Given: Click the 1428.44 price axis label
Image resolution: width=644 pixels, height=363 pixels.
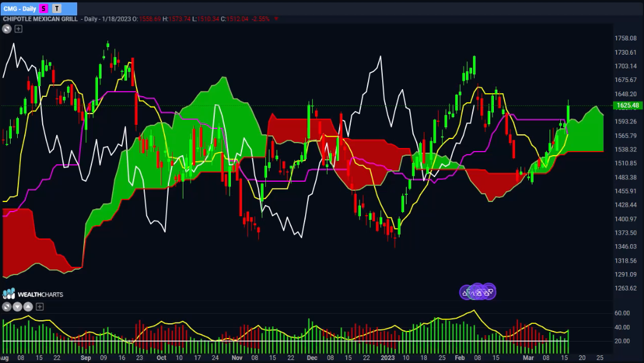Looking at the screenshot, I should tap(626, 205).
